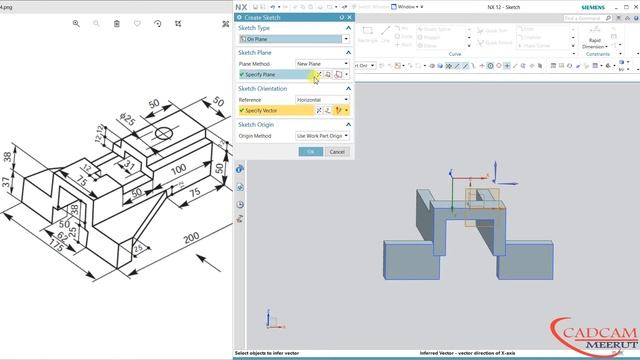Open the History clock tab on resource bar
Image resolution: width=640 pixels, height=360 pixels.
[240, 204]
